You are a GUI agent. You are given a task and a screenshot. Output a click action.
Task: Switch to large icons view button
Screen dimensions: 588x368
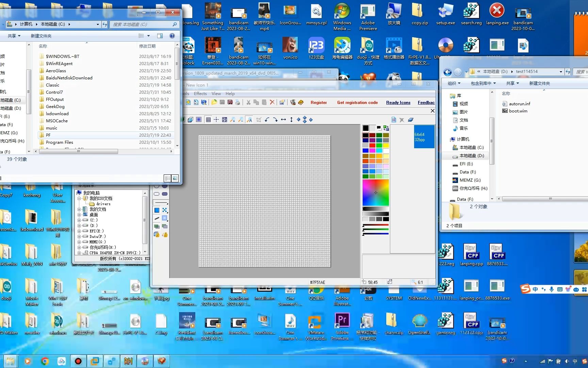coord(175,178)
